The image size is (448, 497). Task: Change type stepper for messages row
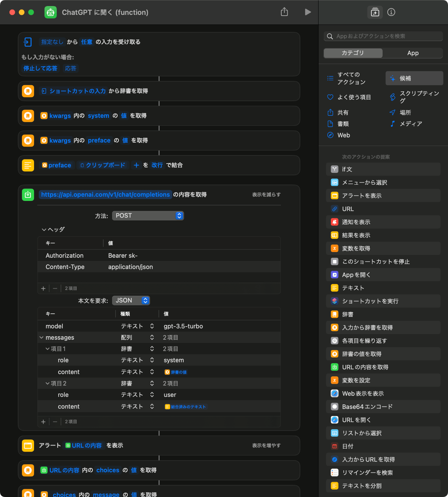point(152,338)
